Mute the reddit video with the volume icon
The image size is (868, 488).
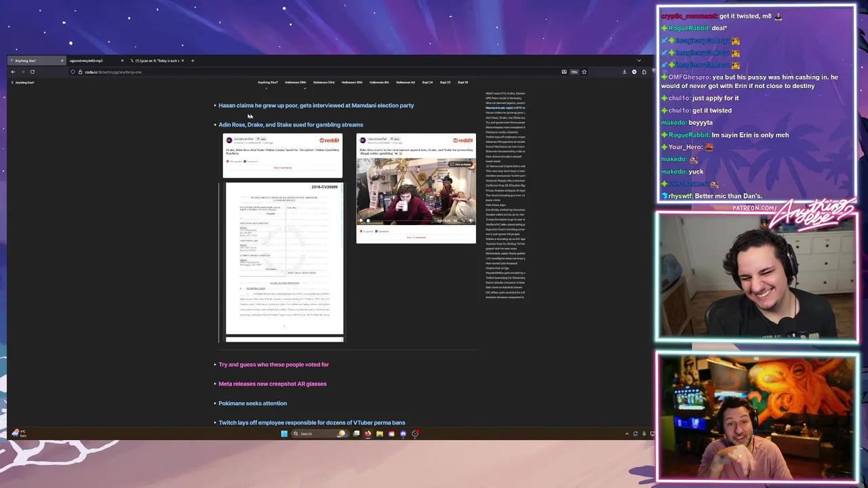(471, 220)
